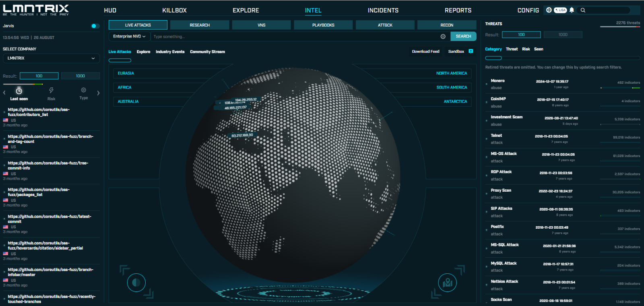Click the map pin icon under the globe
Image resolution: width=644 pixels, height=306 pixels.
click(x=448, y=283)
